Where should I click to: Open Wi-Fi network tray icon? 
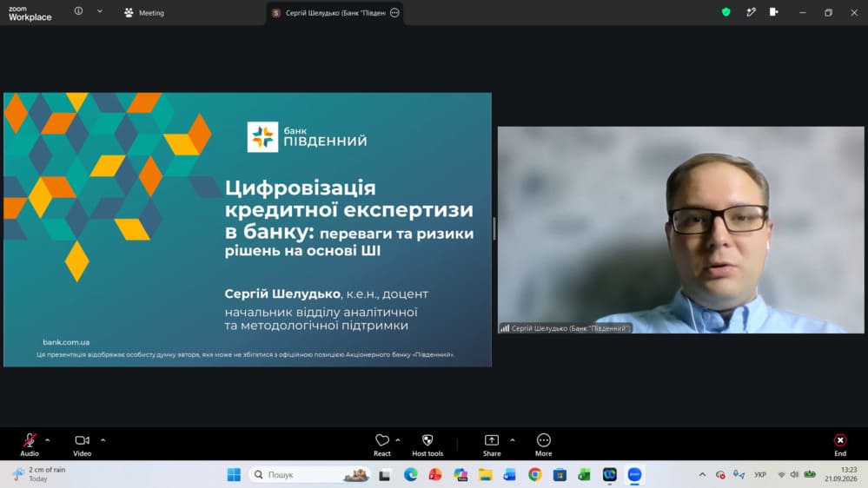781,475
